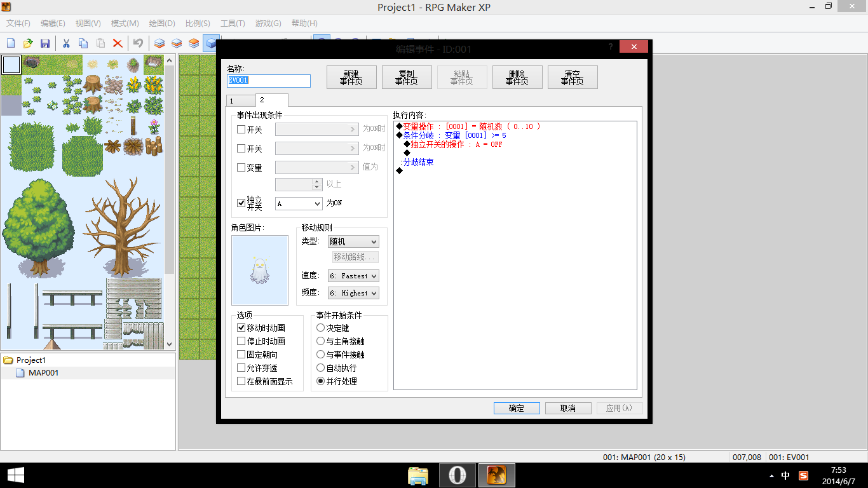Open the Opera browser taskbar icon
Image resolution: width=868 pixels, height=488 pixels.
pyautogui.click(x=458, y=475)
